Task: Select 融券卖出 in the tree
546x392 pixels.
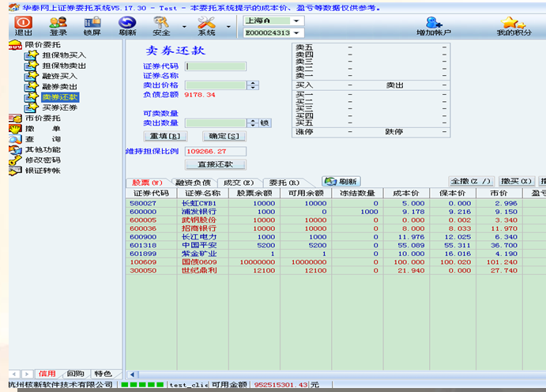Action: pos(59,86)
